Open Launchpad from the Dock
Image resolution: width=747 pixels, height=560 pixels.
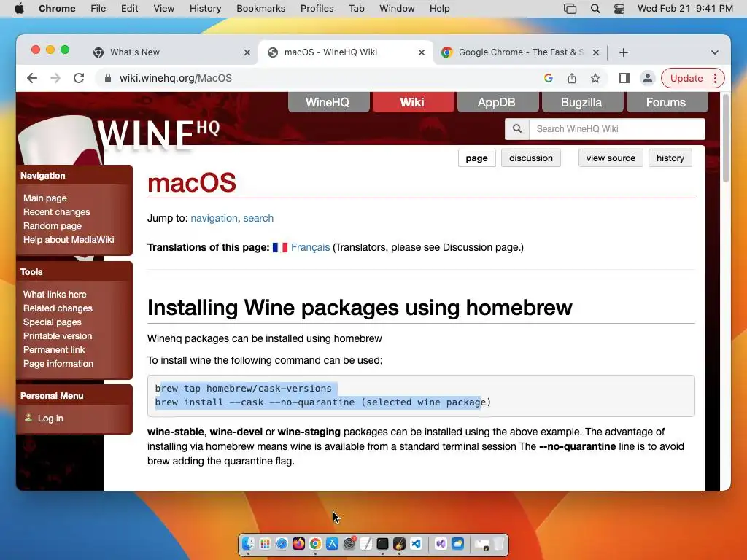[265, 544]
